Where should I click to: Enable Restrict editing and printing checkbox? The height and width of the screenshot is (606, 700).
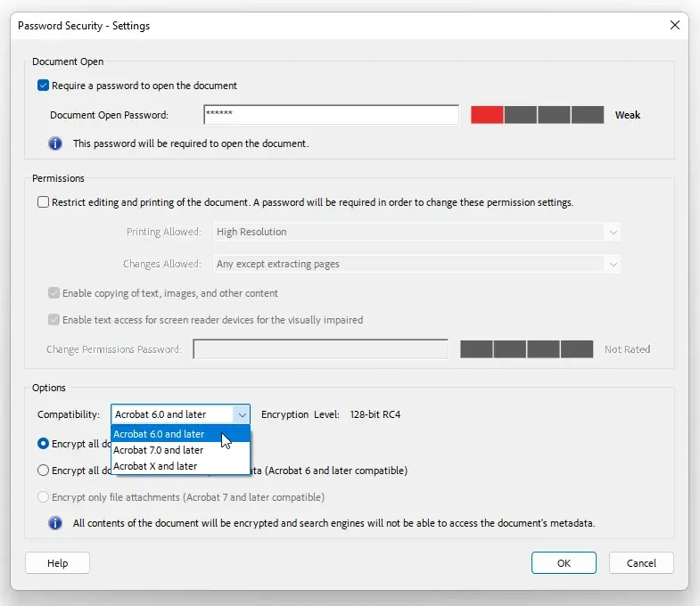tap(44, 202)
